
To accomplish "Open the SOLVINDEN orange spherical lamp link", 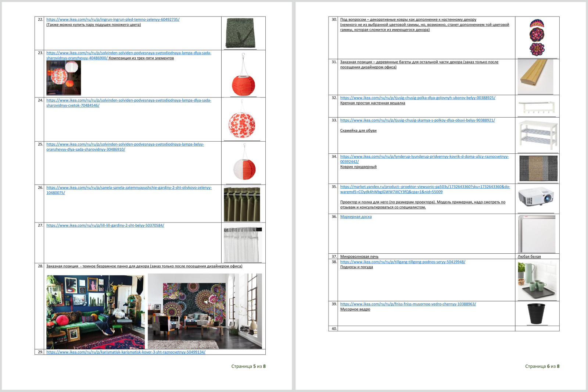I will (x=129, y=53).
